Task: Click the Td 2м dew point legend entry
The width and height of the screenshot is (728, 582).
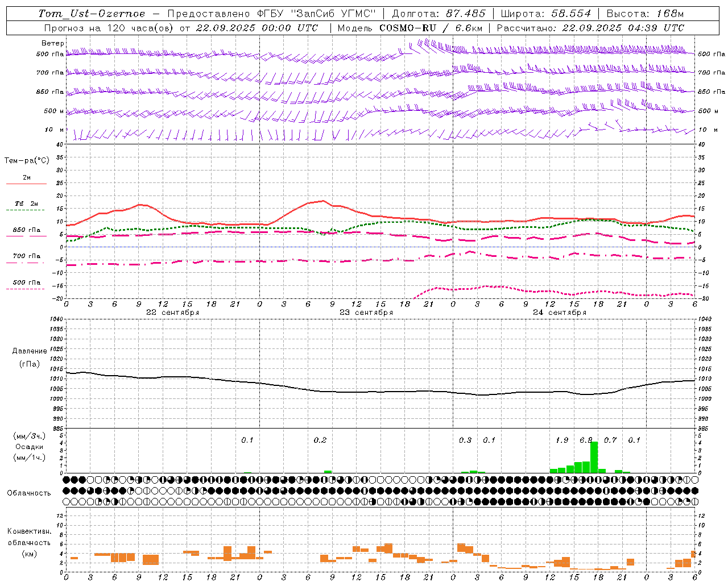Action: (26, 203)
